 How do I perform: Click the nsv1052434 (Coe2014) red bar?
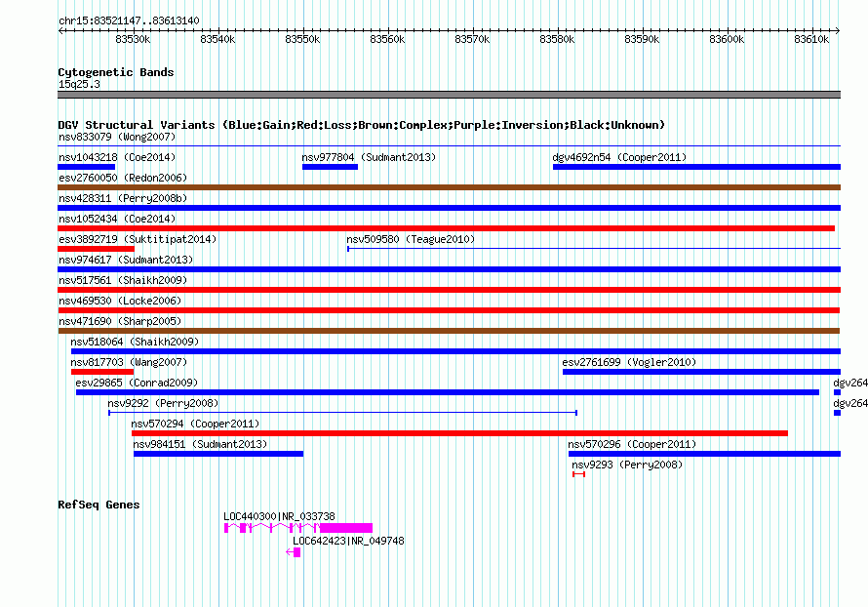coord(446,228)
